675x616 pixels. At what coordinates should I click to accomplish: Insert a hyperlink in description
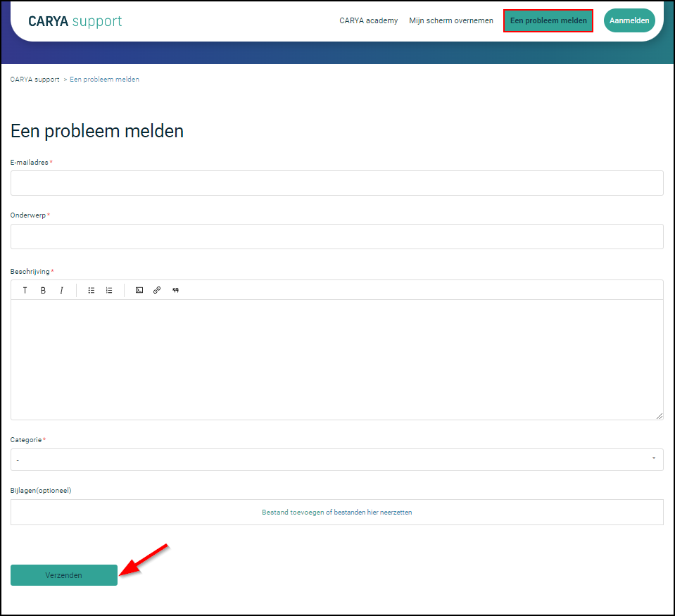[x=157, y=290]
